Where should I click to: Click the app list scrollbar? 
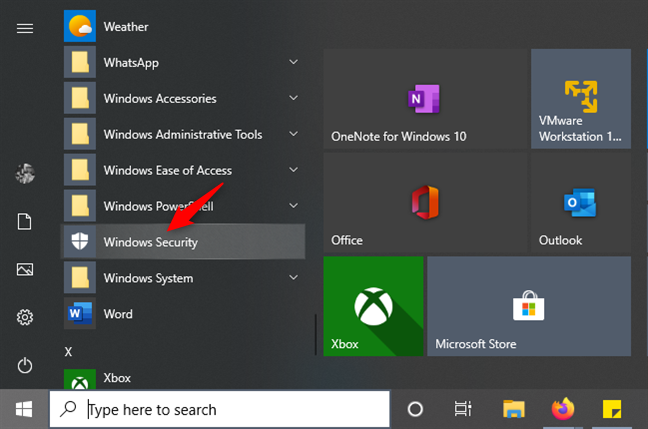(x=316, y=334)
